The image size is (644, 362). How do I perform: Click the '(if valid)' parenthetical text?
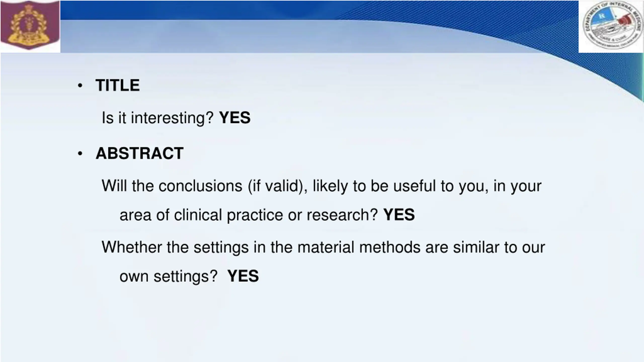277,187
